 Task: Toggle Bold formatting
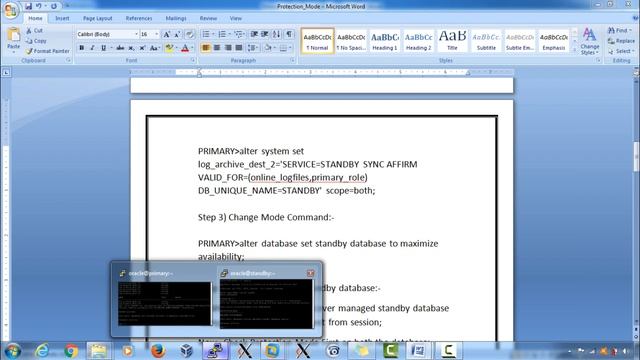click(x=82, y=48)
